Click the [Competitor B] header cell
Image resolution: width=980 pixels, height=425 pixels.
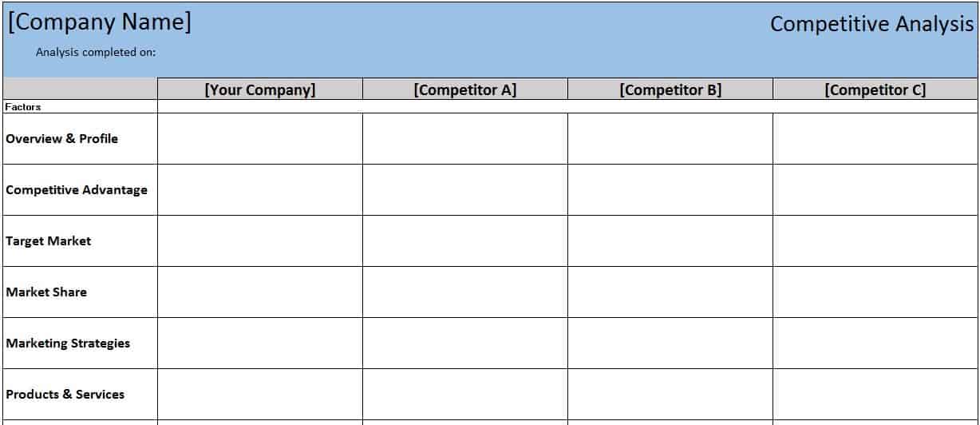pyautogui.click(x=670, y=89)
